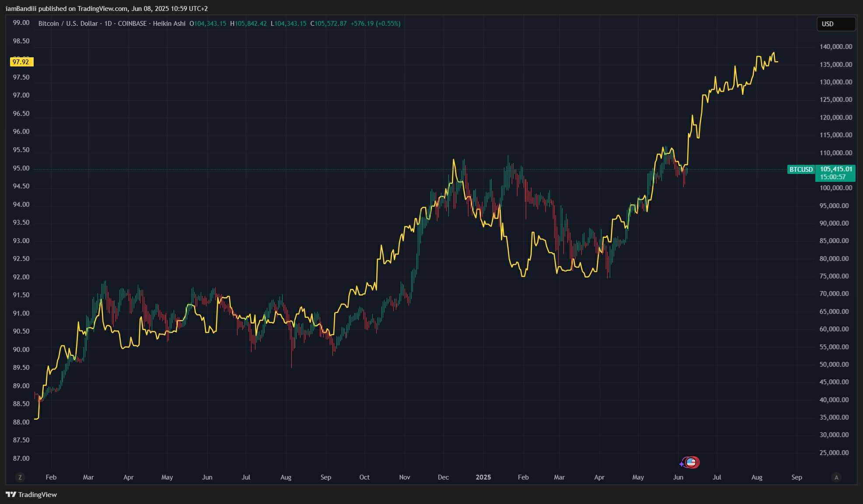This screenshot has width=863, height=504.
Task: Click the 15:00:57 countdown timer
Action: (x=833, y=177)
